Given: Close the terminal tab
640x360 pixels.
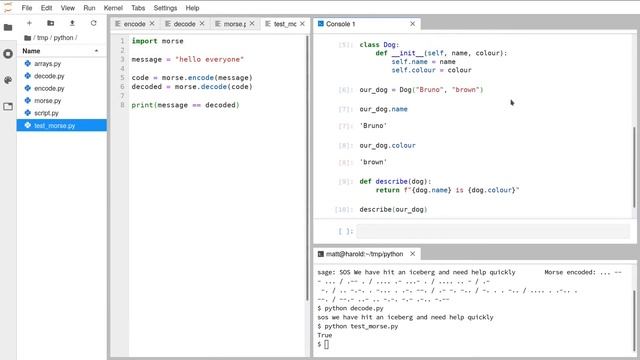Looking at the screenshot, I should 413,253.
